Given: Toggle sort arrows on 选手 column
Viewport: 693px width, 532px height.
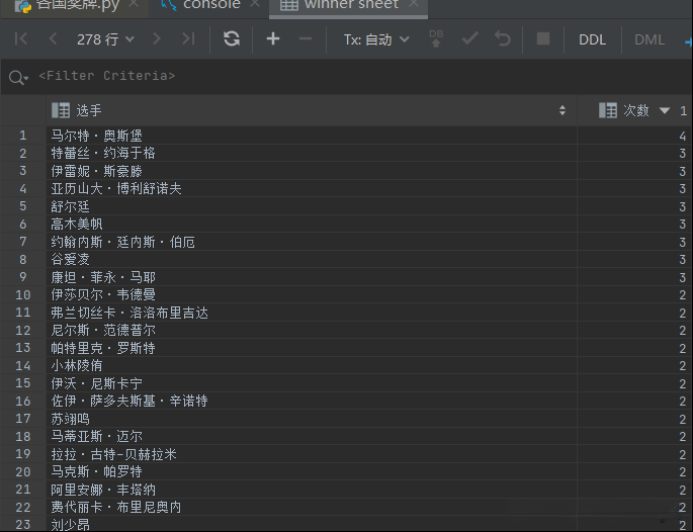Looking at the screenshot, I should tap(562, 110).
